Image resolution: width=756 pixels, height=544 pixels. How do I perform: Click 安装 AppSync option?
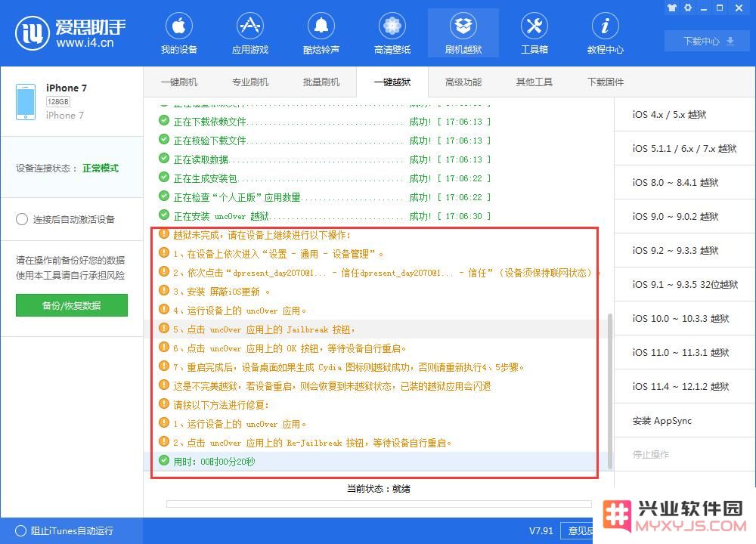pyautogui.click(x=685, y=420)
